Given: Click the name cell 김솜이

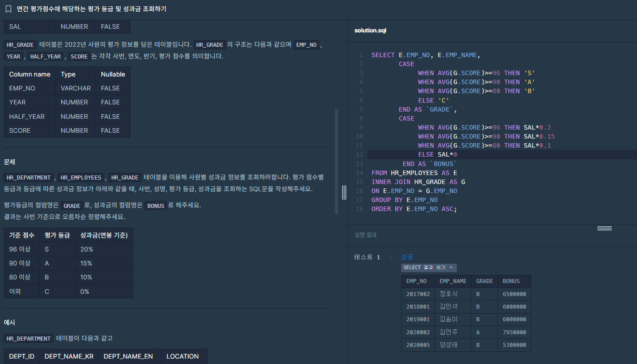Looking at the screenshot, I should pos(453,319).
